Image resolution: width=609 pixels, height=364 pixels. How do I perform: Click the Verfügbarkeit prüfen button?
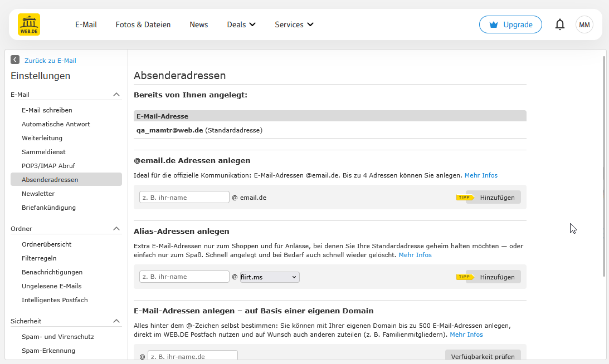coord(483,356)
